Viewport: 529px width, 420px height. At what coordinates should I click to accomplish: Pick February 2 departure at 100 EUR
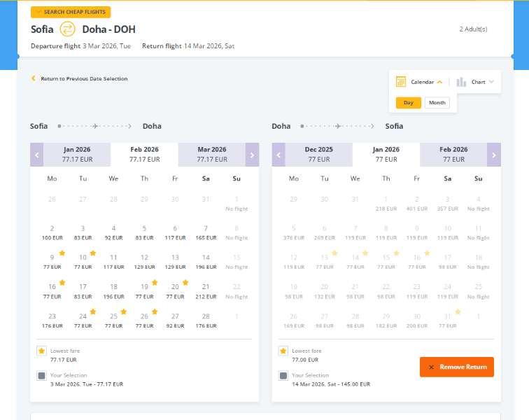[x=52, y=233]
